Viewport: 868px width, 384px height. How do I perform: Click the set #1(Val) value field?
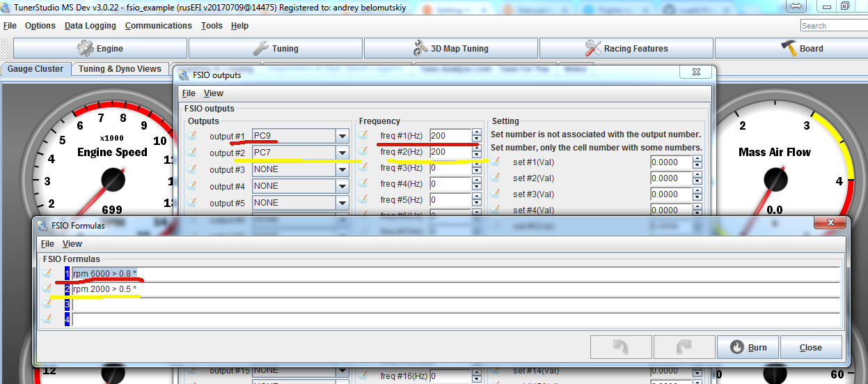[670, 162]
